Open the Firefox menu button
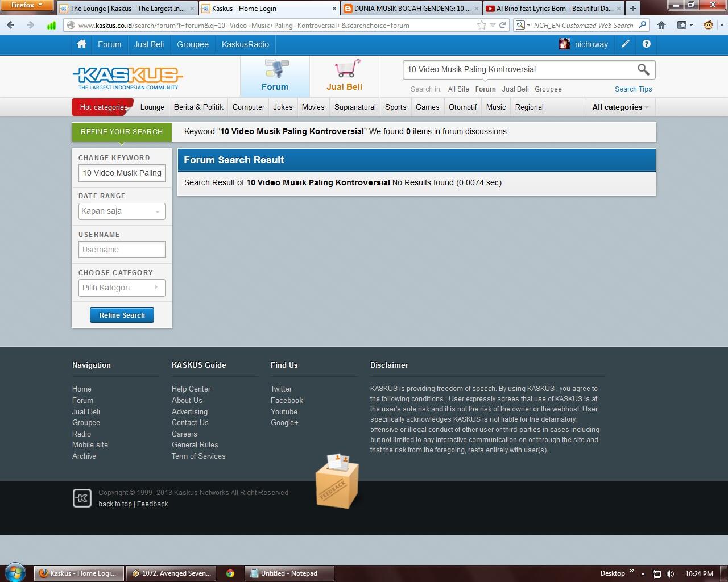 pos(26,5)
